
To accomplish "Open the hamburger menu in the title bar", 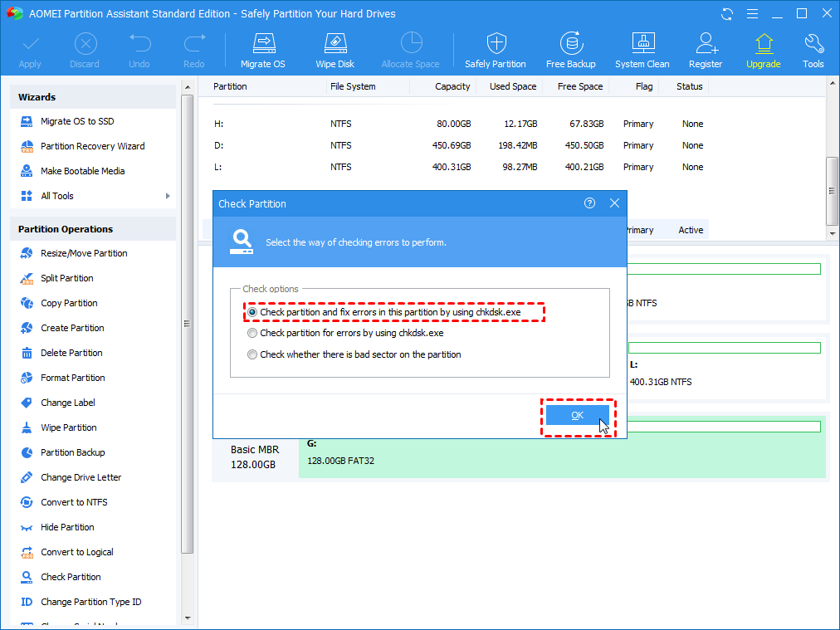I will click(x=752, y=14).
